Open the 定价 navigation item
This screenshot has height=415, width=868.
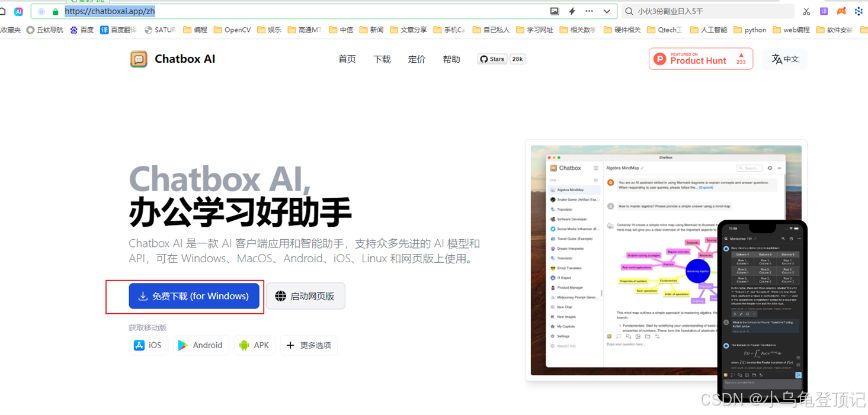(417, 59)
